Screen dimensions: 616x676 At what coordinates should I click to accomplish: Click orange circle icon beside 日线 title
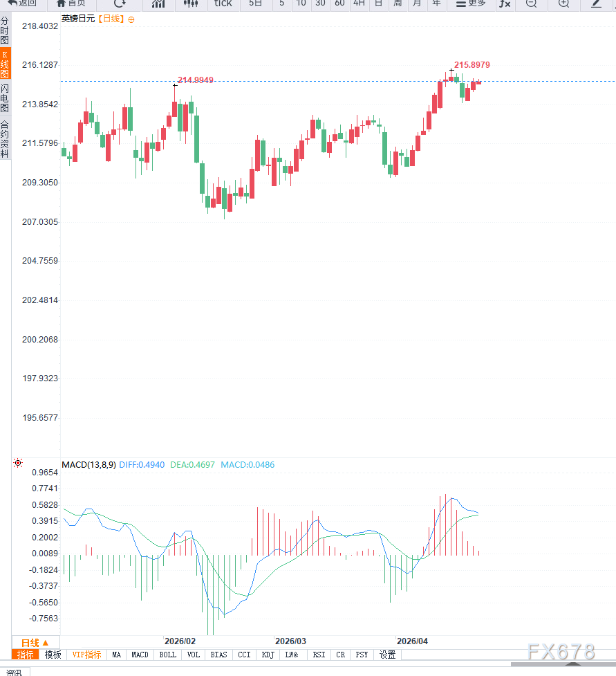131,19
